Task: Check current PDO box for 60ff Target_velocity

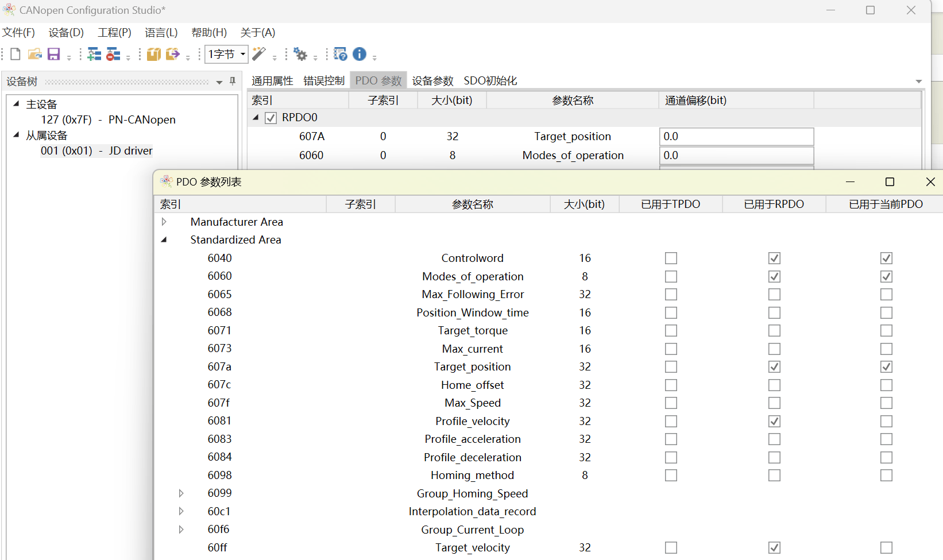Action: coord(886,548)
